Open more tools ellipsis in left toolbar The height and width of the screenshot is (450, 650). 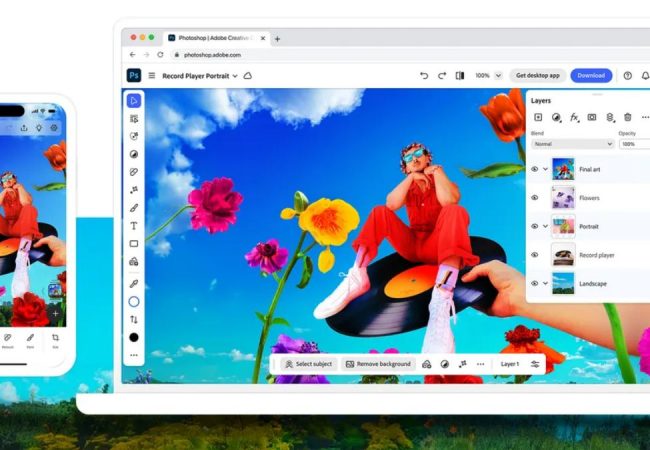pos(133,355)
